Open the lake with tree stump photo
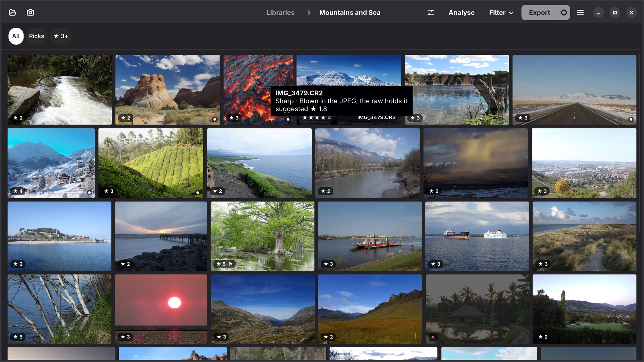The image size is (644, 362). (x=457, y=90)
